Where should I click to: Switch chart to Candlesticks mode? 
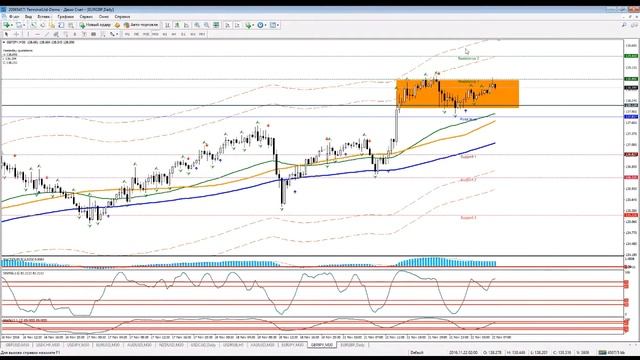176,25
